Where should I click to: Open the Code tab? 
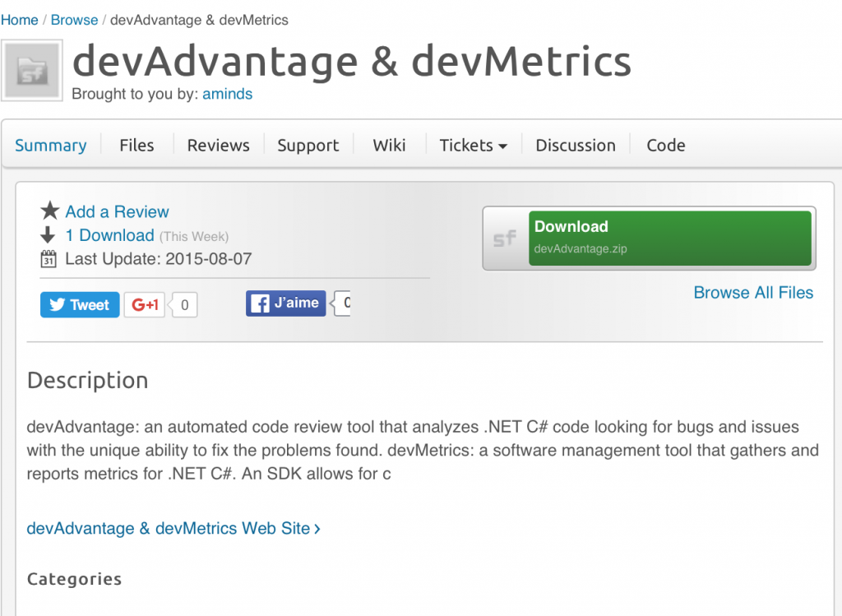click(x=666, y=145)
